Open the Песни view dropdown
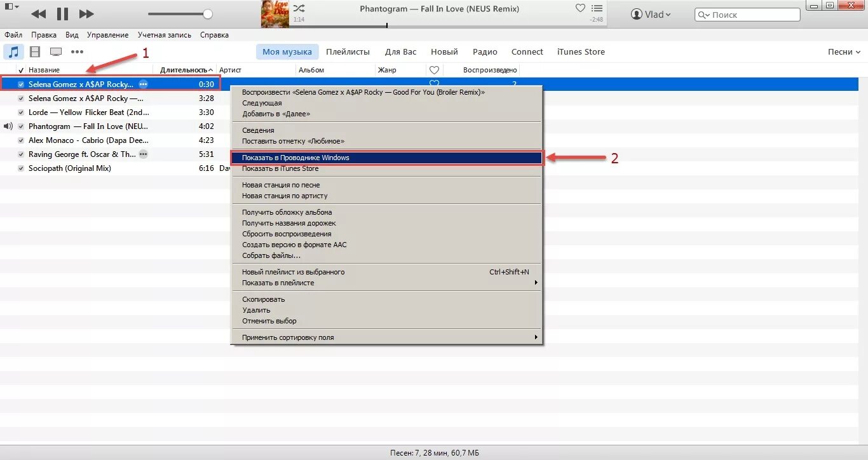The image size is (868, 460). pos(844,52)
